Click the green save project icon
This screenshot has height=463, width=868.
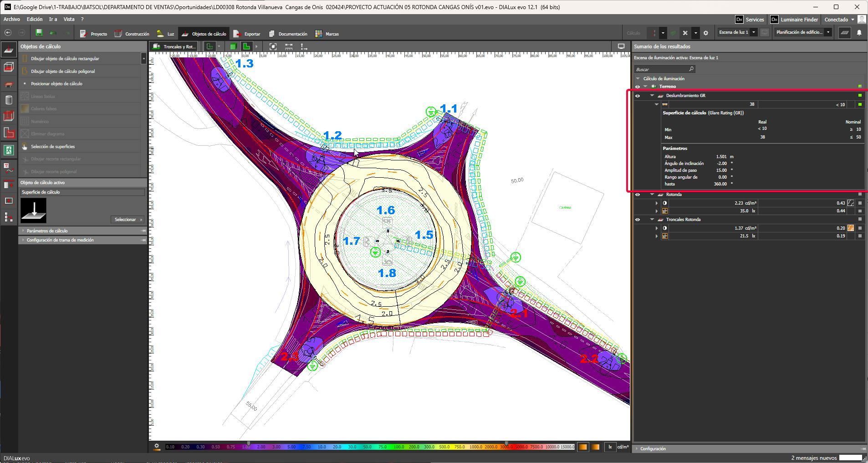point(39,33)
